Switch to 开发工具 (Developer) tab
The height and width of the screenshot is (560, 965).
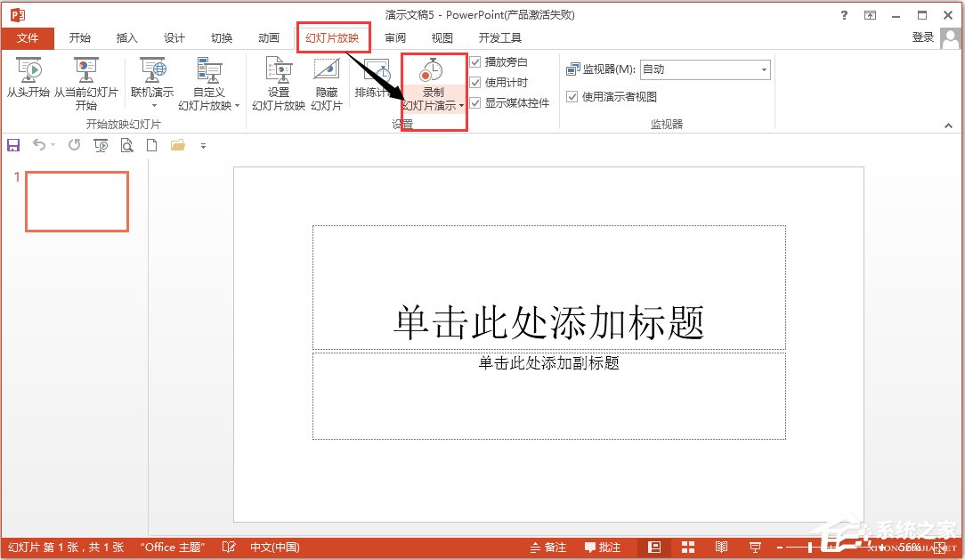pos(499,38)
